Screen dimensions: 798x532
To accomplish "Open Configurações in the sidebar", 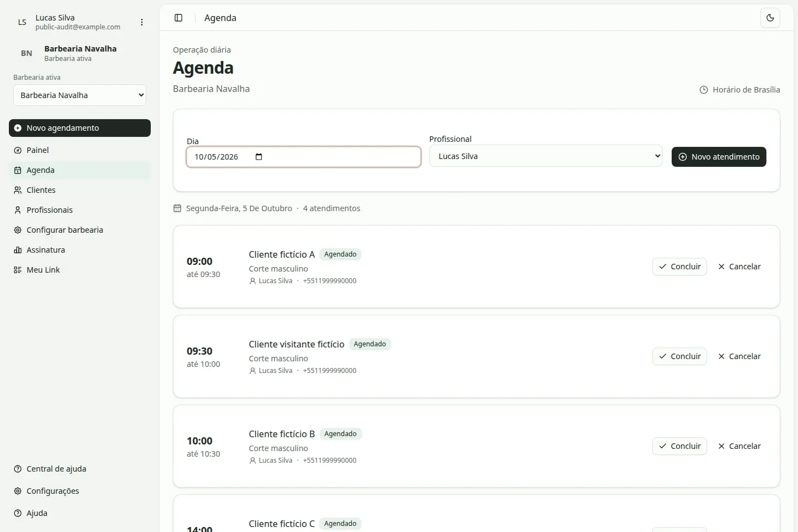I will tap(80, 491).
